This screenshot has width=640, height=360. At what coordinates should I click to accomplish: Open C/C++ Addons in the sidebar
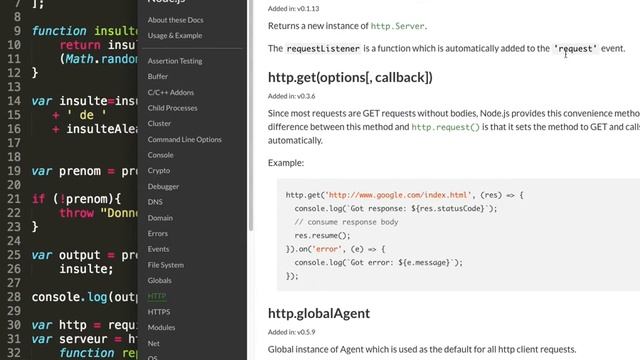tap(171, 92)
